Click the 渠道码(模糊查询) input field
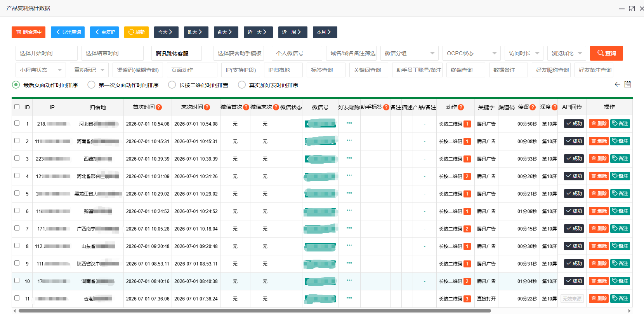The height and width of the screenshot is (316, 644). coord(138,70)
